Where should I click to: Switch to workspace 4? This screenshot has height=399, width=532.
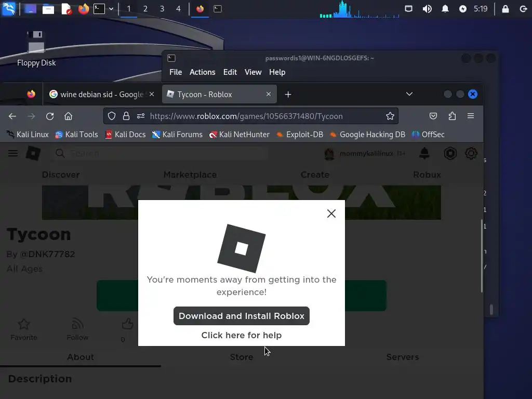coord(179,9)
